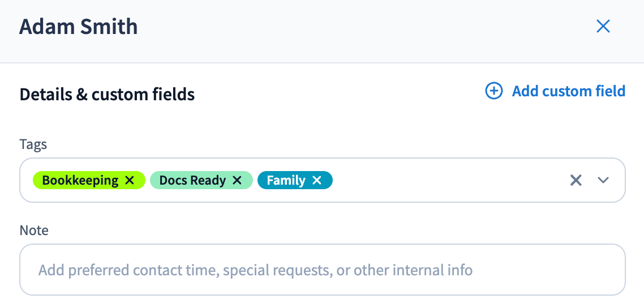Click the Note field label

pyautogui.click(x=34, y=231)
